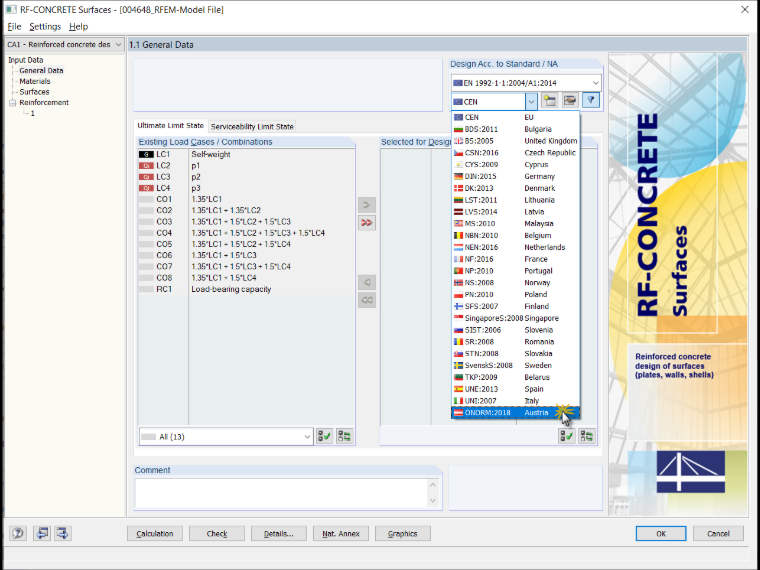Choose SingaporeS:2008 Singapore annex
Image resolution: width=760 pixels, height=570 pixels.
[x=515, y=318]
